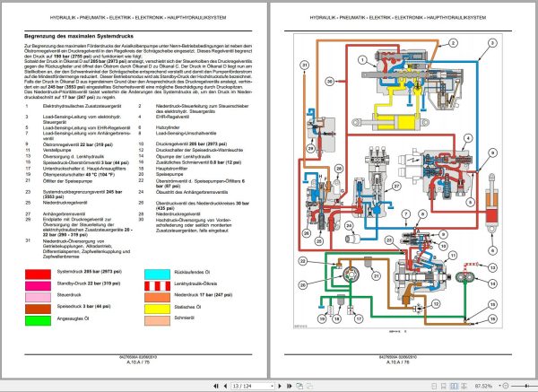538x392 pixels.
Task: Click the left page footer A.10.A / 75
Action: 138,362
